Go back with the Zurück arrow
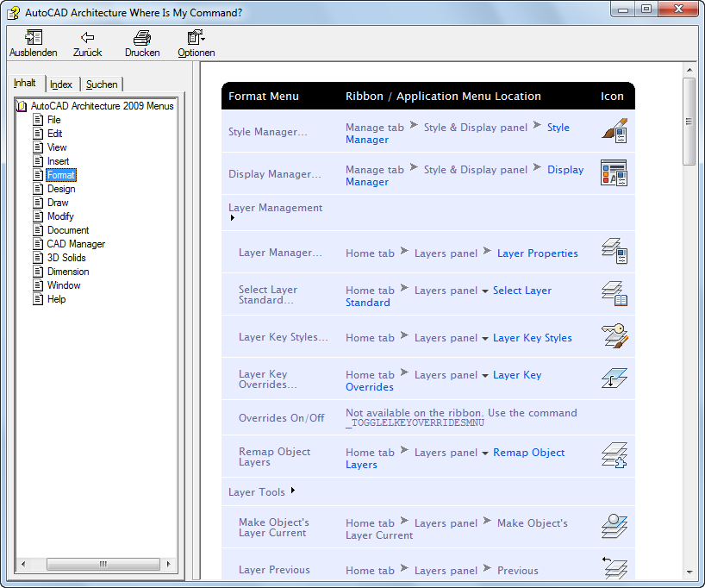Viewport: 705px width, 588px height. (x=87, y=38)
